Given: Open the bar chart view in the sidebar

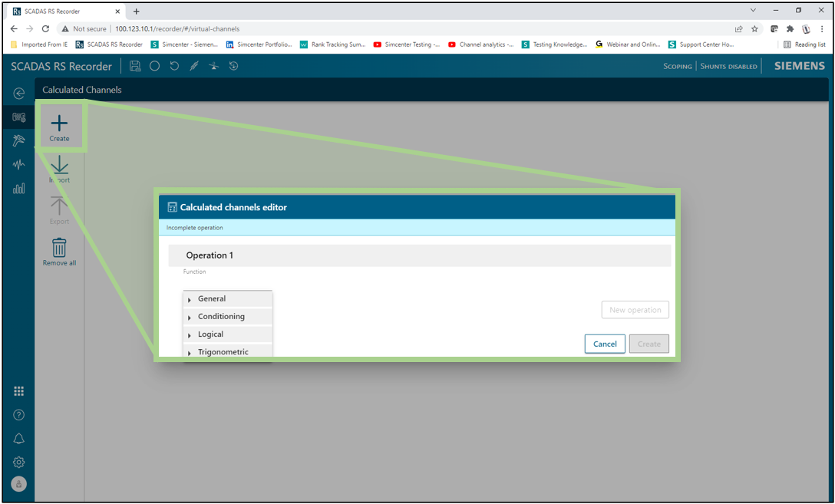Looking at the screenshot, I should tap(19, 189).
